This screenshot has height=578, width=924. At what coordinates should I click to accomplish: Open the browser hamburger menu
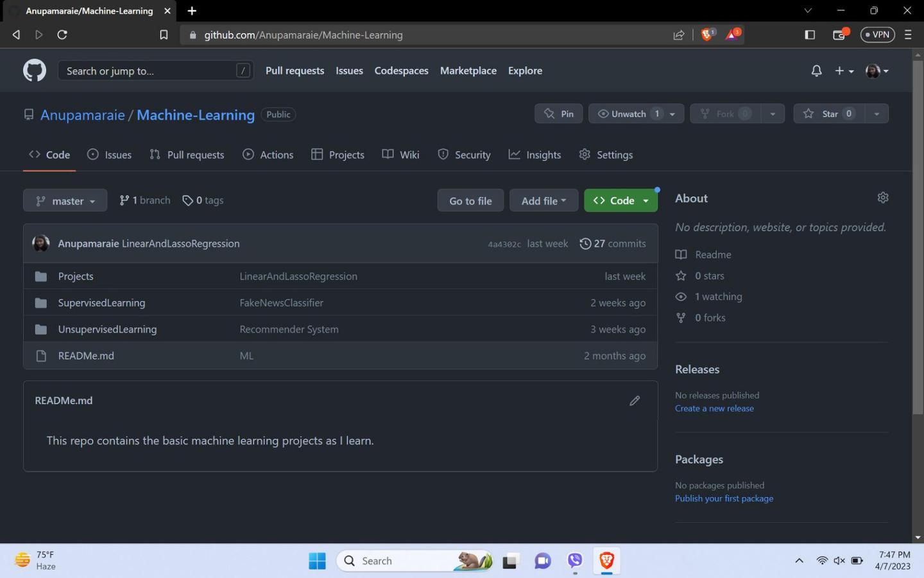click(908, 35)
